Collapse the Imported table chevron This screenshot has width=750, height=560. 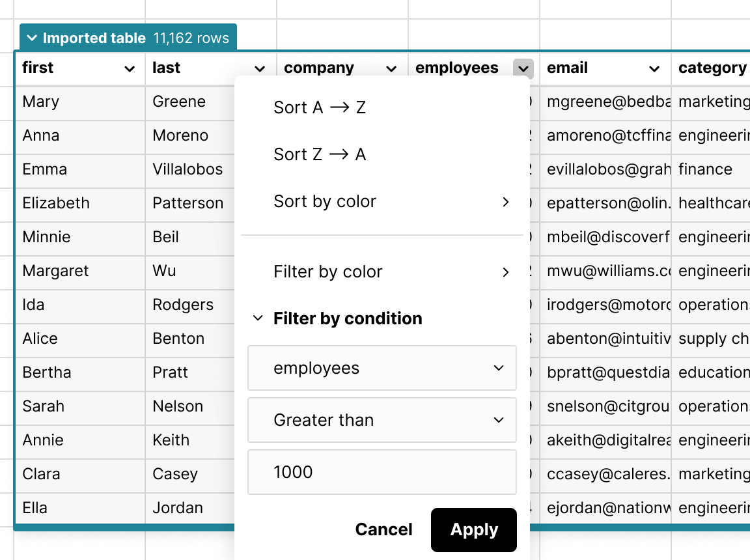[x=31, y=38]
